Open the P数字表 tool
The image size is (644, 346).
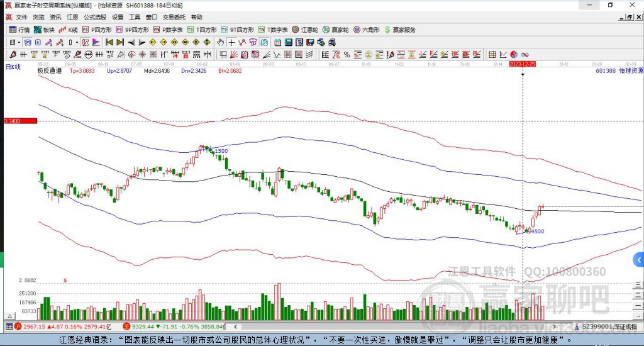pos(168,30)
